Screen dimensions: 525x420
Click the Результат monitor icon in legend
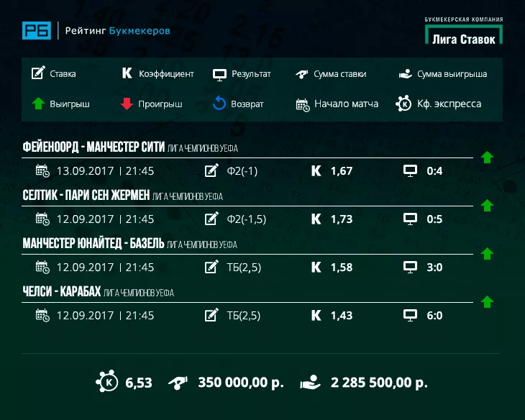tap(219, 75)
